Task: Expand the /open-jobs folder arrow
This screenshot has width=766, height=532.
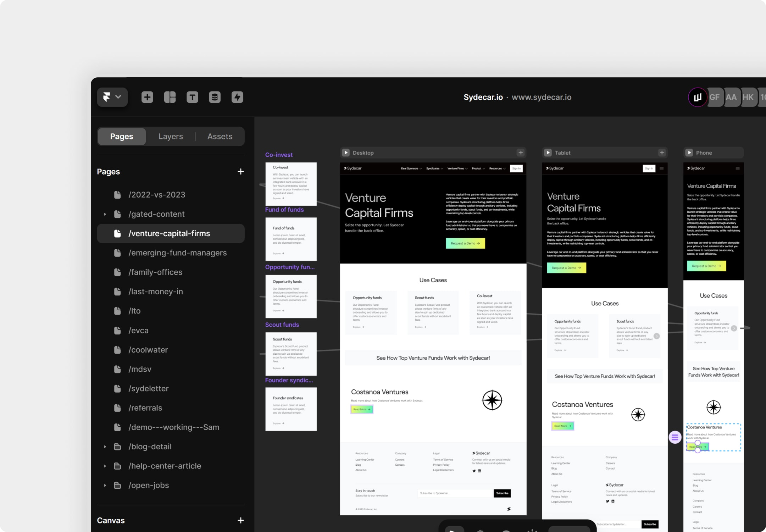Action: (105, 486)
